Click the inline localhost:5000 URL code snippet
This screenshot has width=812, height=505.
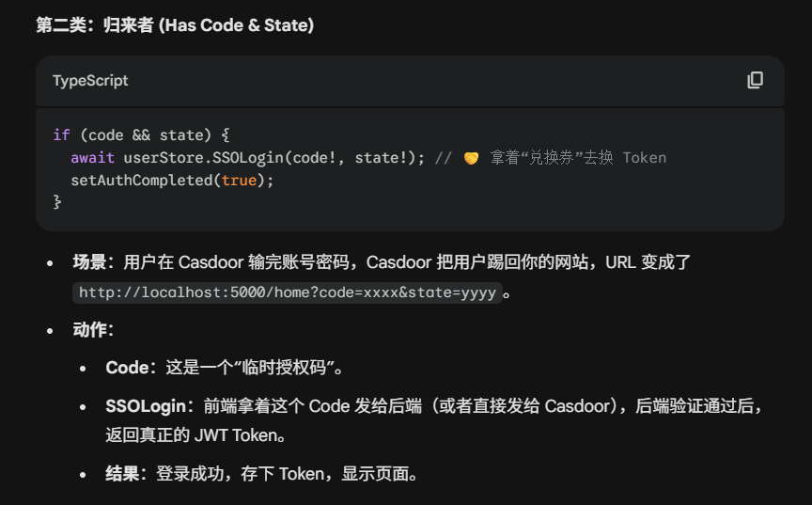287,292
